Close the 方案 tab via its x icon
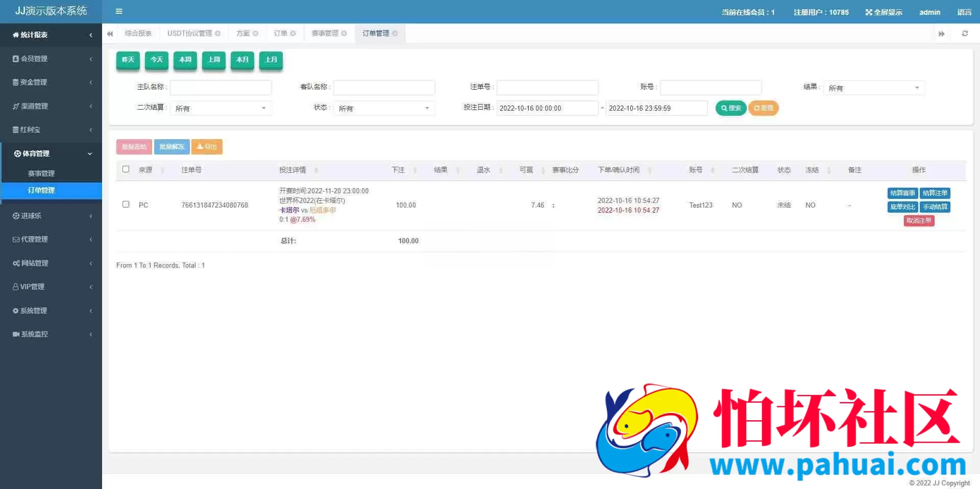The image size is (980, 489). 256,34
